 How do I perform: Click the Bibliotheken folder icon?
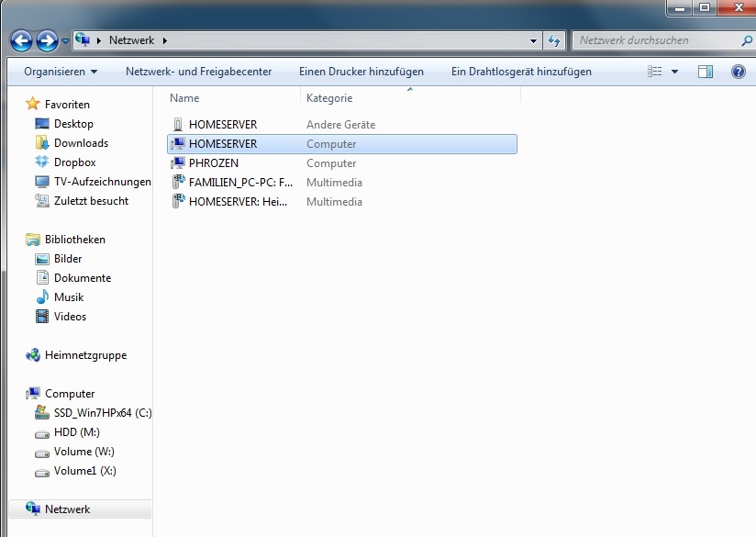coord(33,240)
